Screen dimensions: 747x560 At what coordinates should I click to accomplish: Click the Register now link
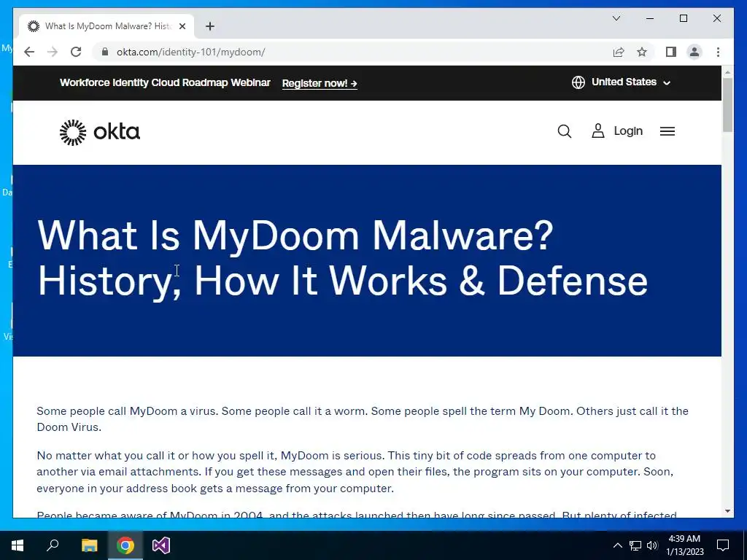point(320,83)
